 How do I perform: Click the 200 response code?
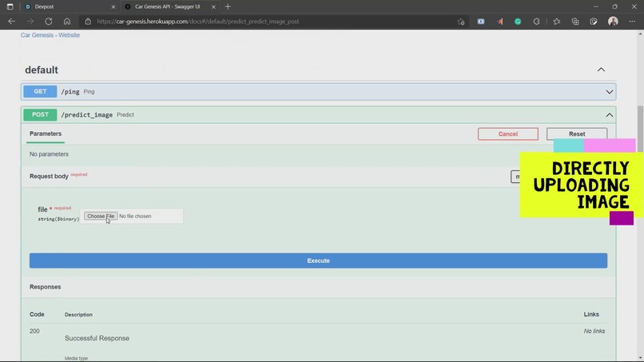(x=34, y=331)
